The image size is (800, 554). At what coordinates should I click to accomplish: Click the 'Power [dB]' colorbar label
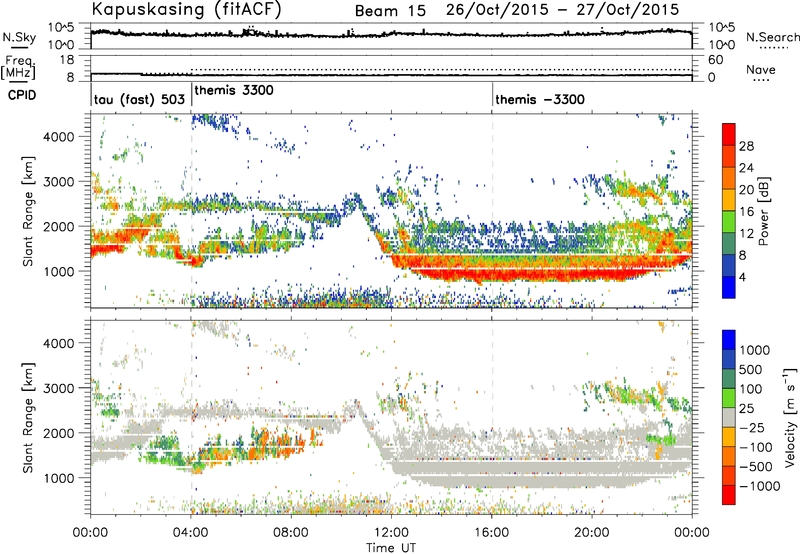coord(763,211)
